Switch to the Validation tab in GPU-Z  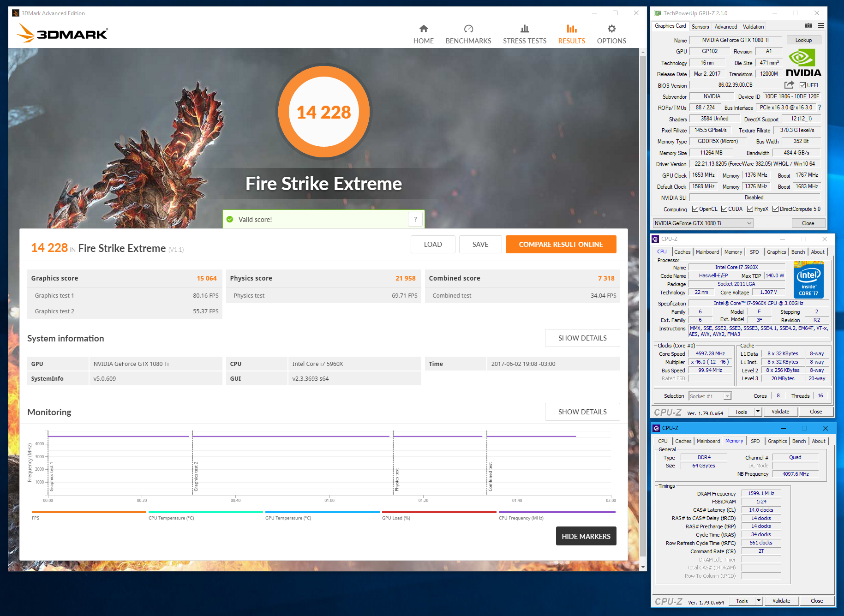point(753,27)
